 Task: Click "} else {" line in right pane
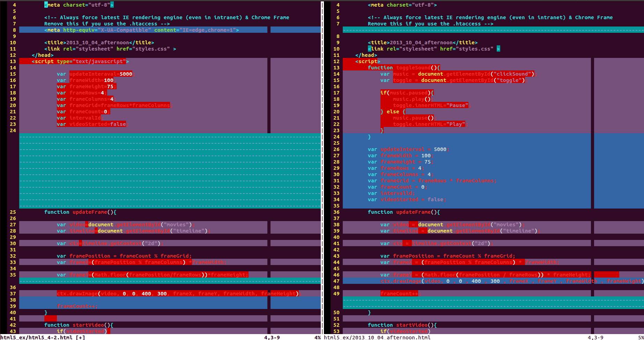pos(393,112)
